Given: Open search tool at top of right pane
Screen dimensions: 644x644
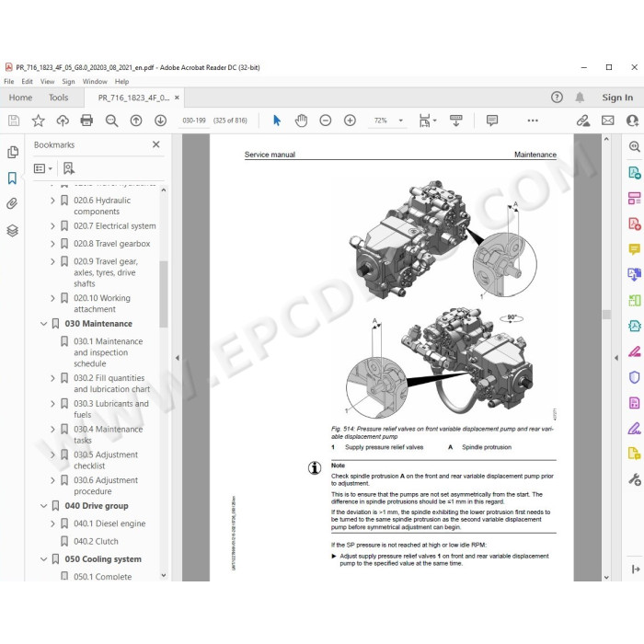Looking at the screenshot, I should [634, 146].
